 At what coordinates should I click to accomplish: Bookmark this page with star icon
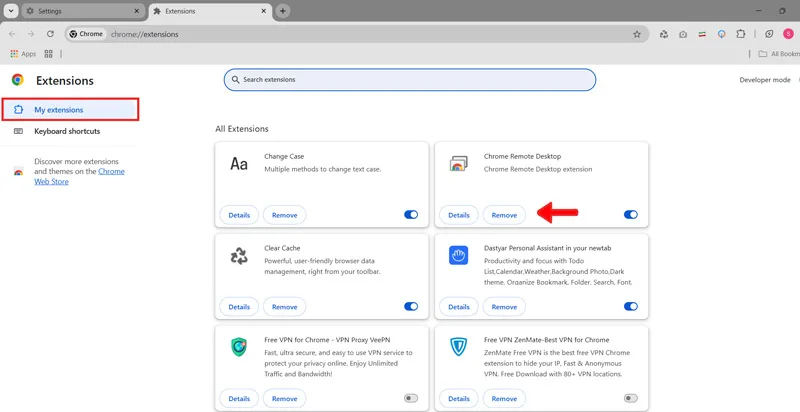click(x=637, y=34)
